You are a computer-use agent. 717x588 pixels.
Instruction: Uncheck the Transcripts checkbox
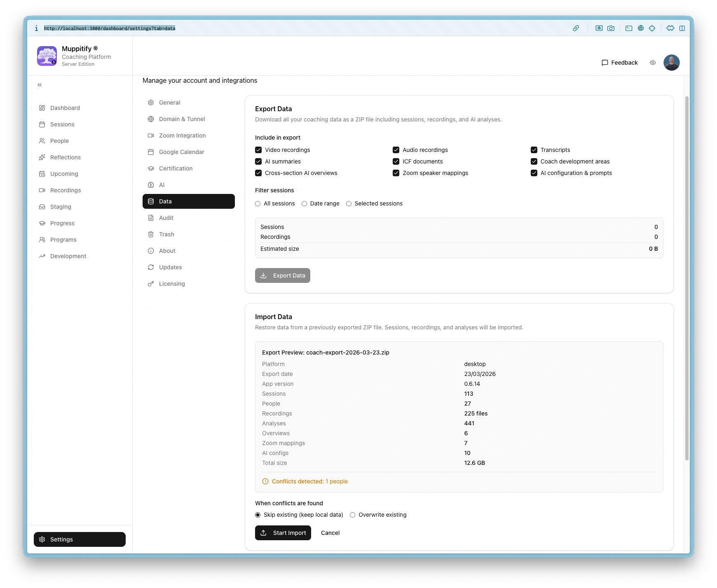tap(534, 150)
